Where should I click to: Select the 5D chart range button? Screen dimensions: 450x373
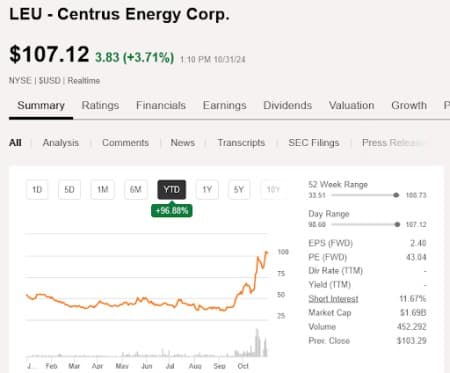69,190
